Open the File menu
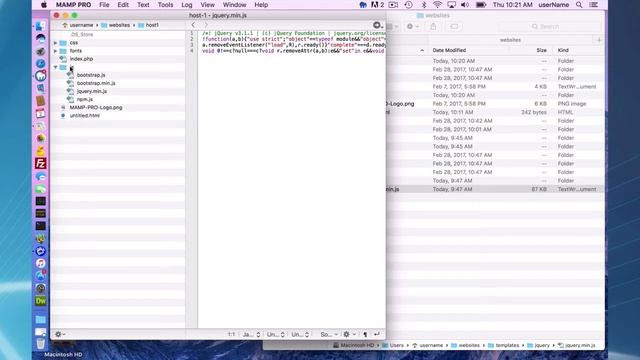640x360 pixels. click(x=104, y=5)
